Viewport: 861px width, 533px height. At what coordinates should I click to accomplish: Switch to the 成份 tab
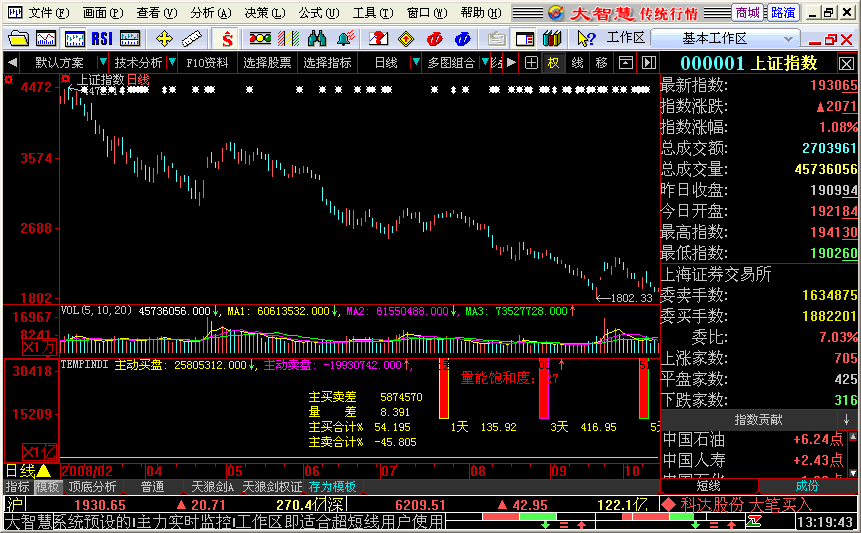coord(807,486)
